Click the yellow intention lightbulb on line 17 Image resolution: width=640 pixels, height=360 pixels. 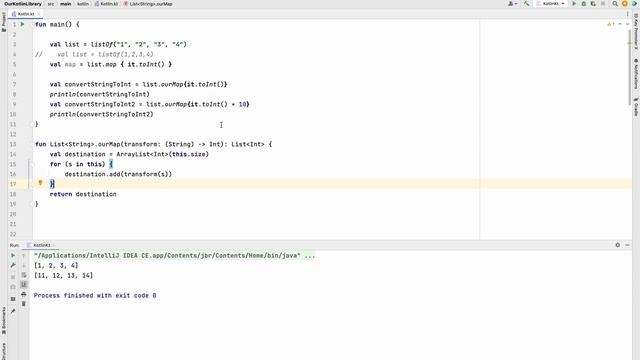[40, 183]
